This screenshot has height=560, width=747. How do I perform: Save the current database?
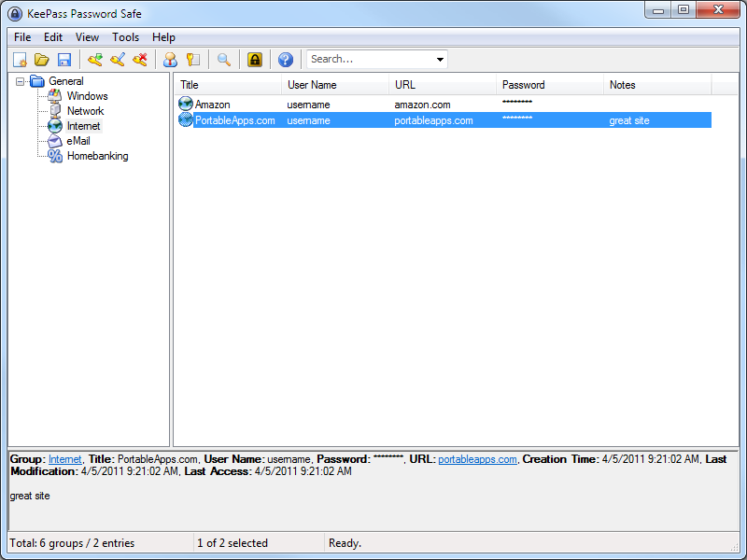click(x=64, y=59)
